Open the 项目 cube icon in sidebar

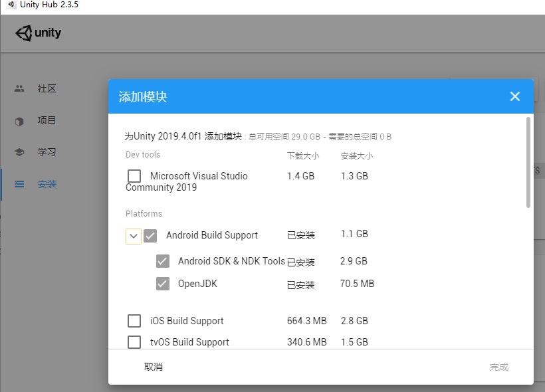[21, 120]
